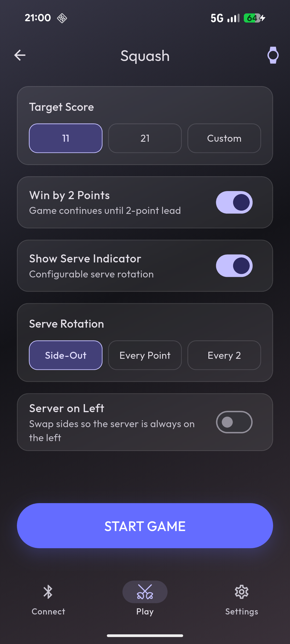This screenshot has height=644, width=290.
Task: Tap the crossed rackets Play icon
Action: (145, 592)
